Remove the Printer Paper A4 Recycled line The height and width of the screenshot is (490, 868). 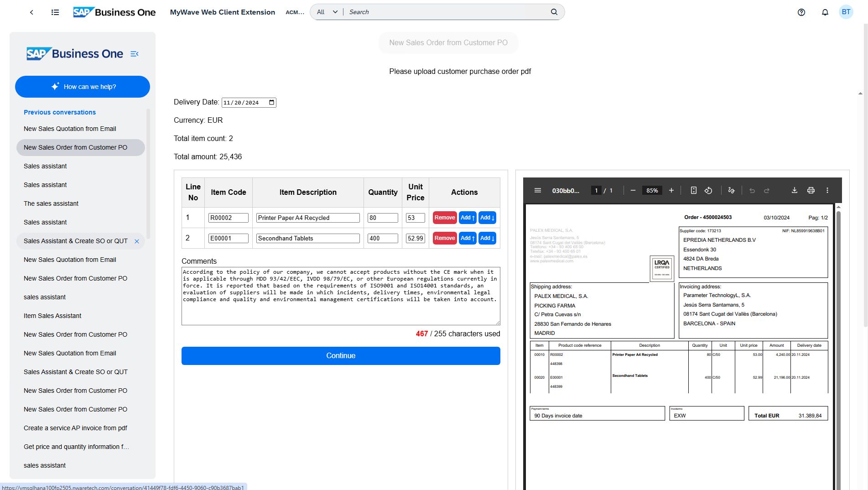[x=444, y=218]
